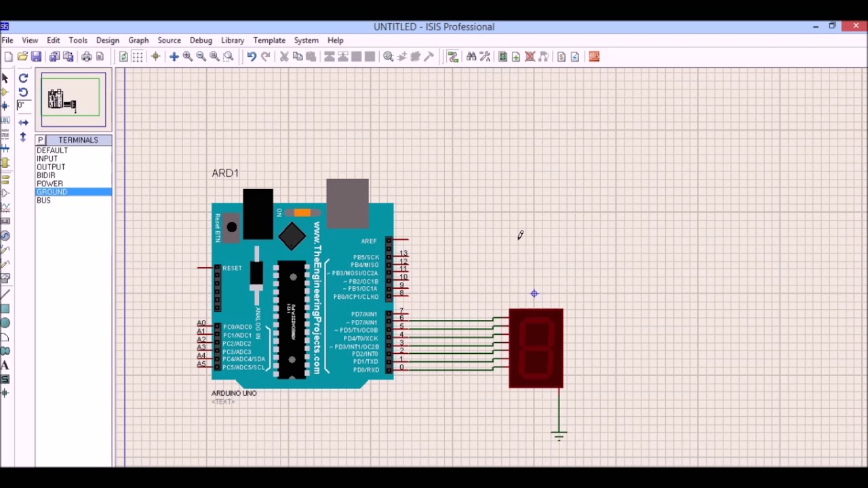Screen dimensions: 868x488
Task: Copy selection to clipboard icon
Action: point(298,57)
